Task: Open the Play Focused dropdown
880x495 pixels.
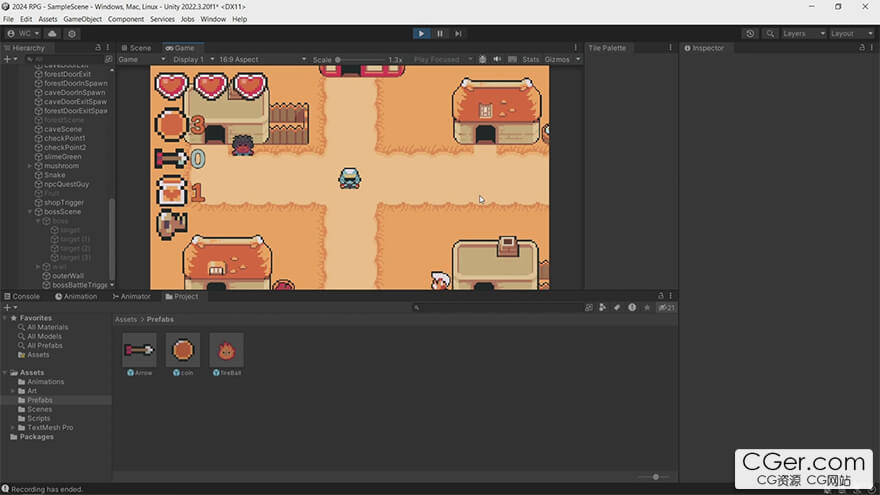Action: pos(443,59)
